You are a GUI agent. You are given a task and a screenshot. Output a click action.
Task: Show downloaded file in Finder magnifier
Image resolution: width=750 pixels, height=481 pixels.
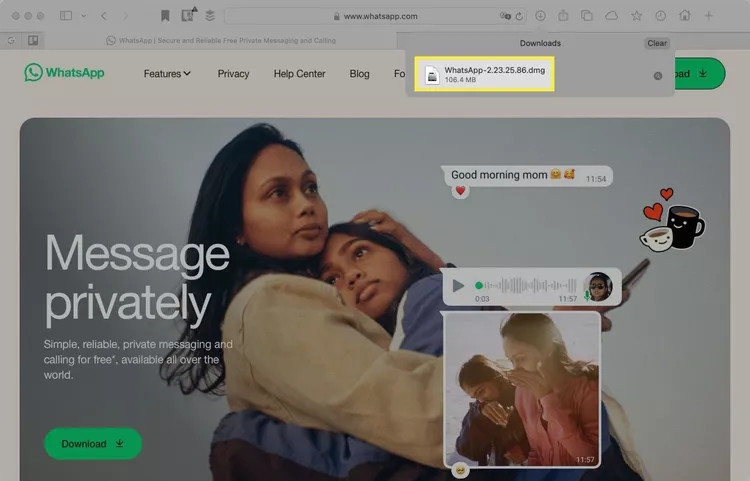click(x=658, y=76)
